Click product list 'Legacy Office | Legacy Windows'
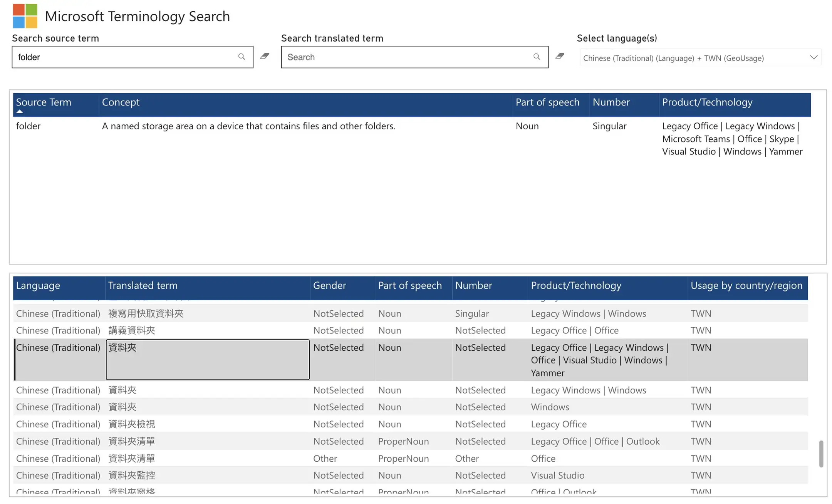Image resolution: width=832 pixels, height=504 pixels. tap(732, 139)
